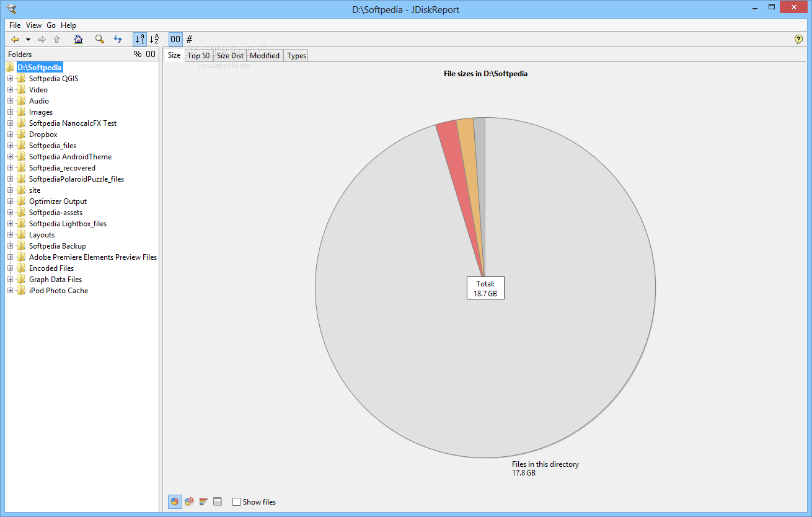Click folder icon next to Video
This screenshot has width=812, height=517.
point(22,90)
